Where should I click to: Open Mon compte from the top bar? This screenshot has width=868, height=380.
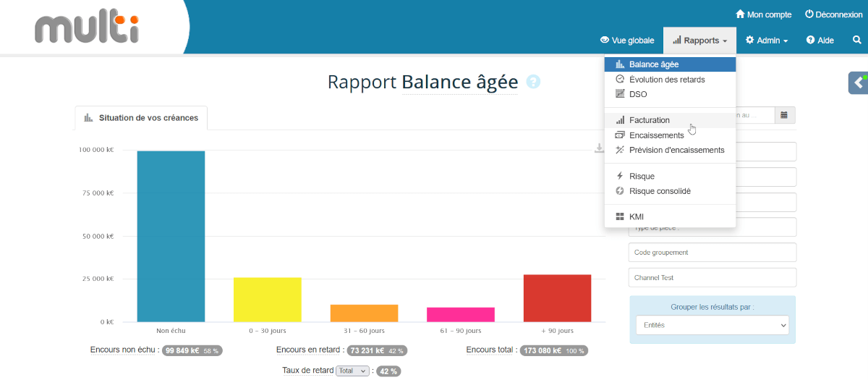pyautogui.click(x=763, y=14)
